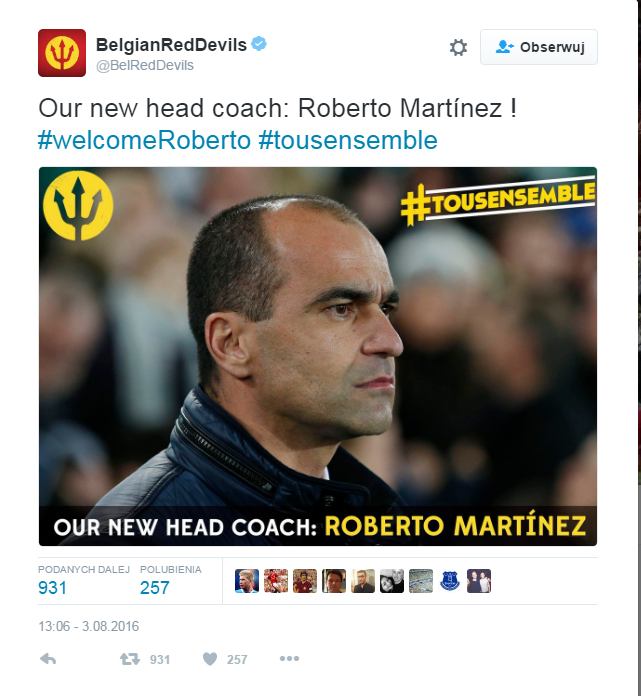The image size is (641, 696).
Task: Follow account with Obserwuj button
Action: [x=538, y=47]
